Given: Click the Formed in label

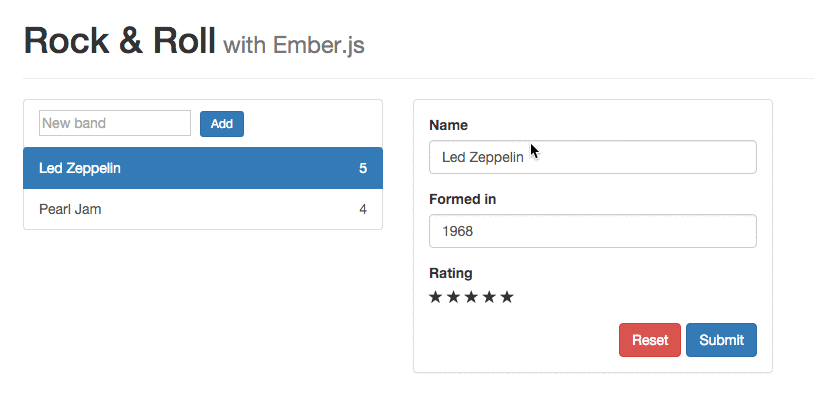Looking at the screenshot, I should pos(462,199).
